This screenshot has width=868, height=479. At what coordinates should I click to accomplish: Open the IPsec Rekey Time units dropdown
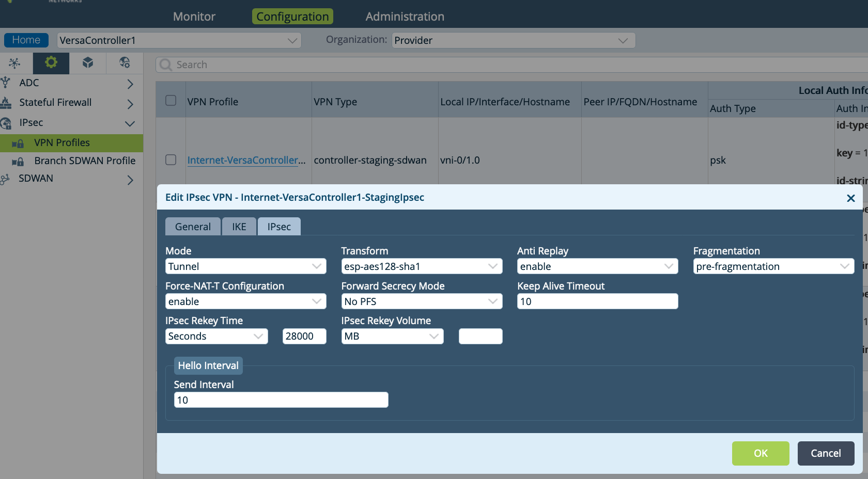point(216,336)
